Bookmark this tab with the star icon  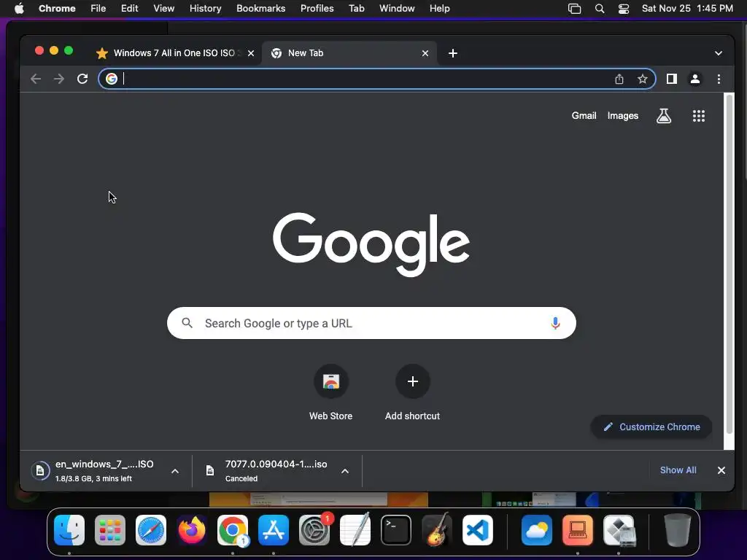(x=642, y=79)
